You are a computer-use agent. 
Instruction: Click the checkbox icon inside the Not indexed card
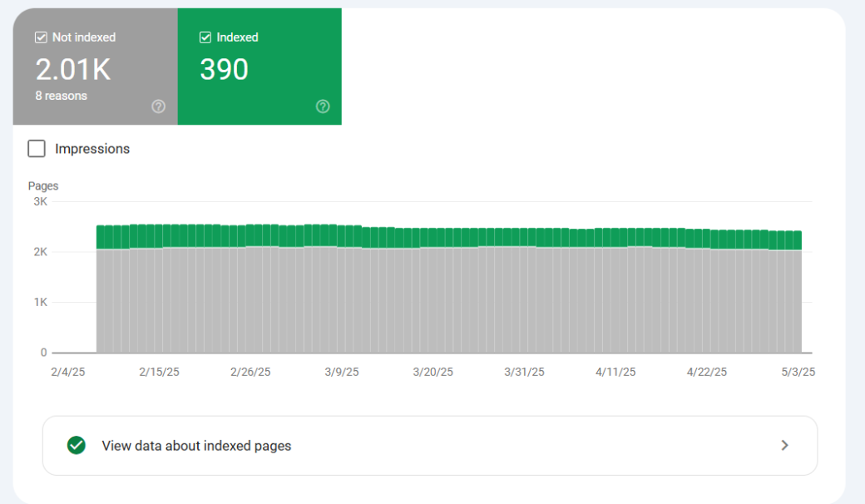[40, 37]
